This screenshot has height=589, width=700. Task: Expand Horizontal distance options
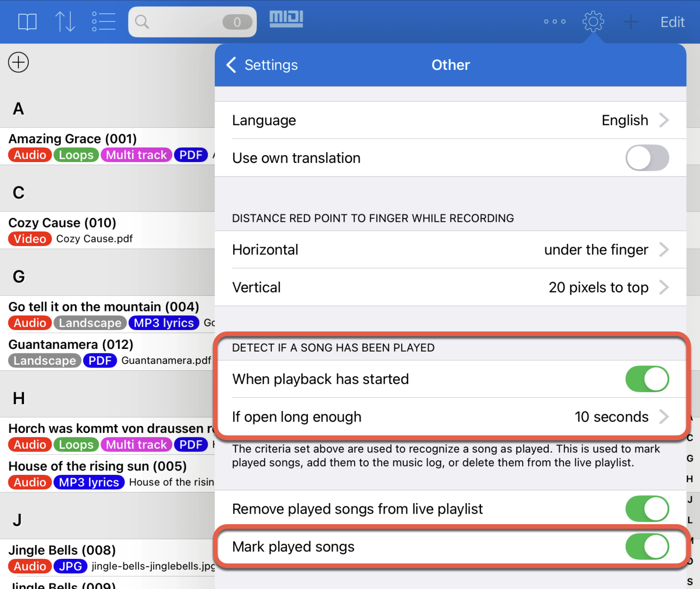(x=450, y=250)
